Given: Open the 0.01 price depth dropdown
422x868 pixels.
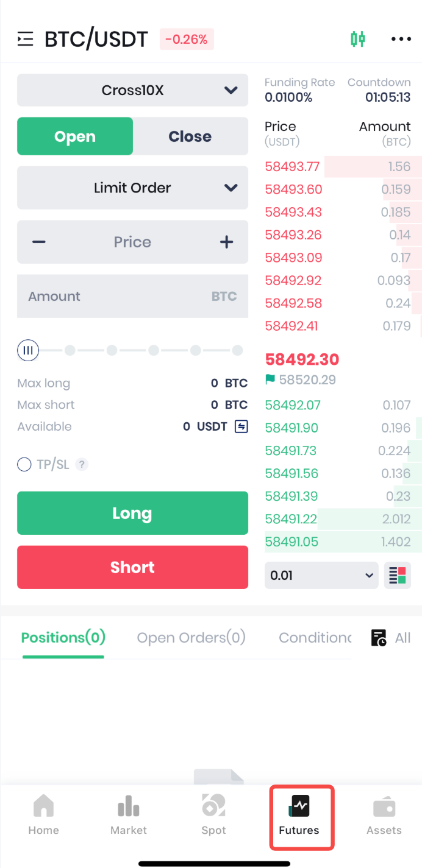Looking at the screenshot, I should pyautogui.click(x=321, y=576).
